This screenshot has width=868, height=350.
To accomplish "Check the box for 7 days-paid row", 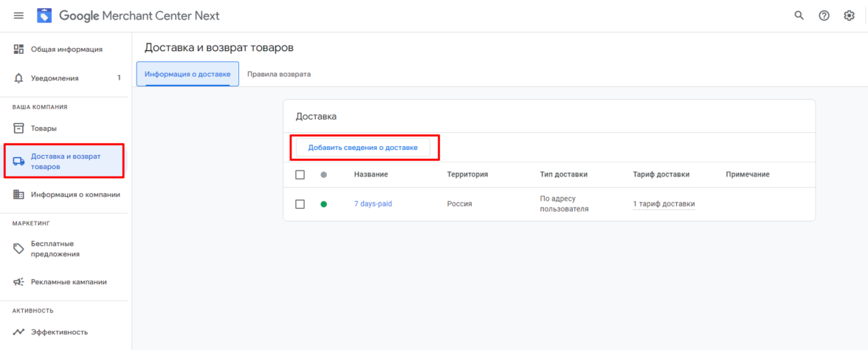I will tap(300, 204).
